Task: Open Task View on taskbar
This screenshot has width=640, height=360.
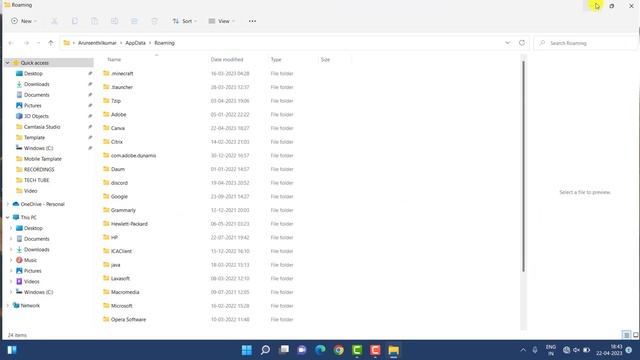Action: tap(284, 350)
